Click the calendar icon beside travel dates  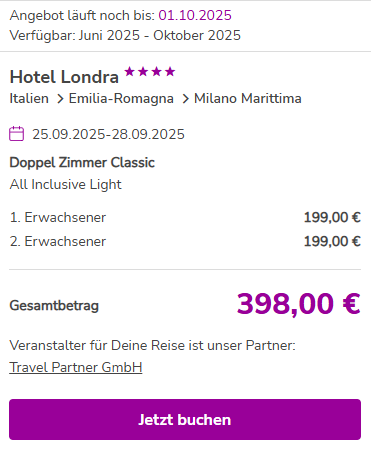[16, 134]
